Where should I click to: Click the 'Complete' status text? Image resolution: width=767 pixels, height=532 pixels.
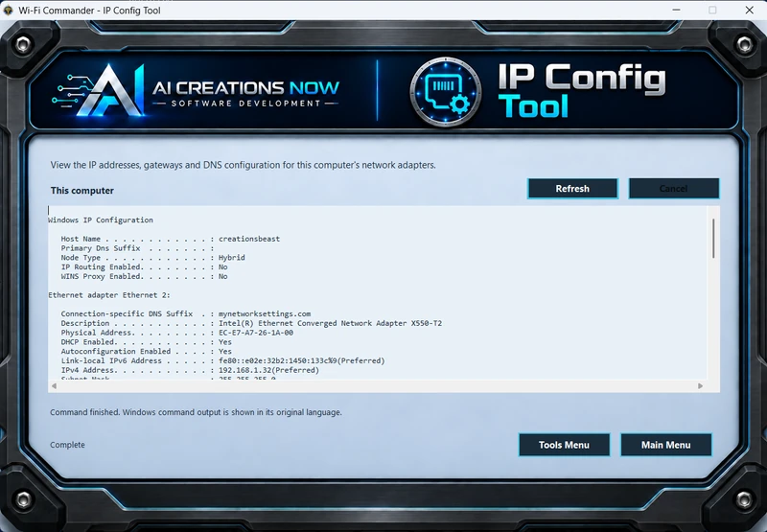[67, 445]
